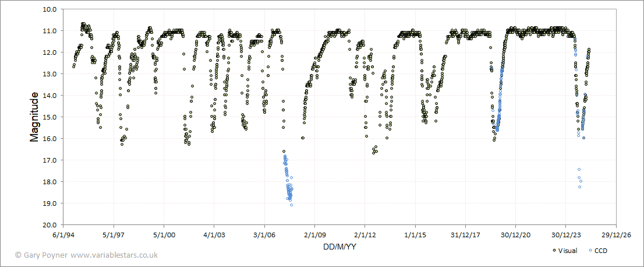Viewport: 644px width, 267px height.
Task: Click the Visual legend entry
Action: (x=565, y=250)
